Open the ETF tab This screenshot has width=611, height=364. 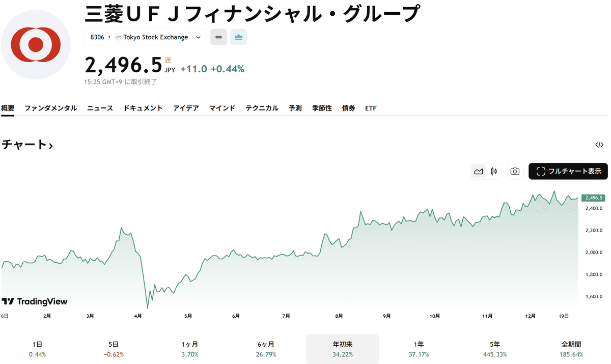(x=371, y=108)
